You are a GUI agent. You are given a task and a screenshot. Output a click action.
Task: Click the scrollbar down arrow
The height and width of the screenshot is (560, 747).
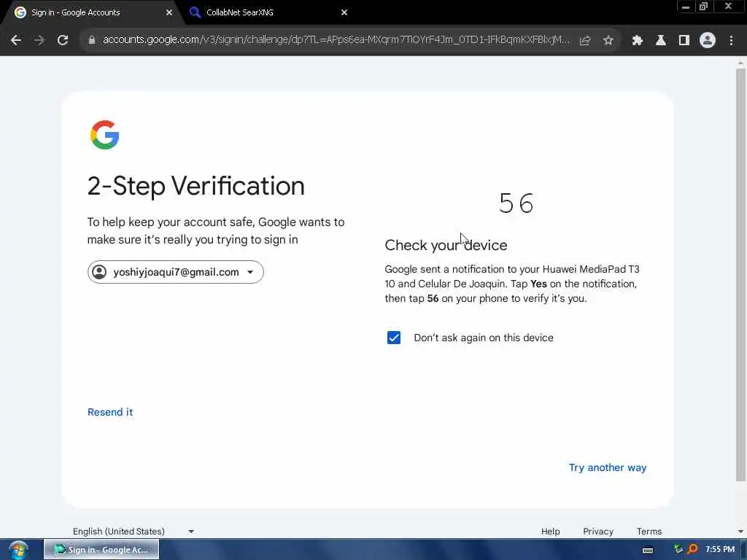pyautogui.click(x=740, y=532)
